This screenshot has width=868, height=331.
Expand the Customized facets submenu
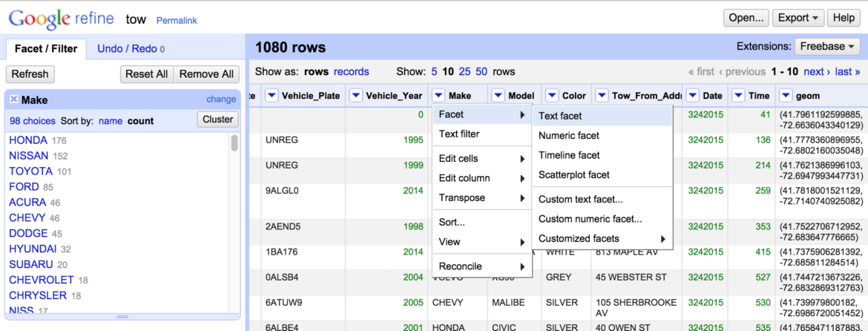pos(602,239)
